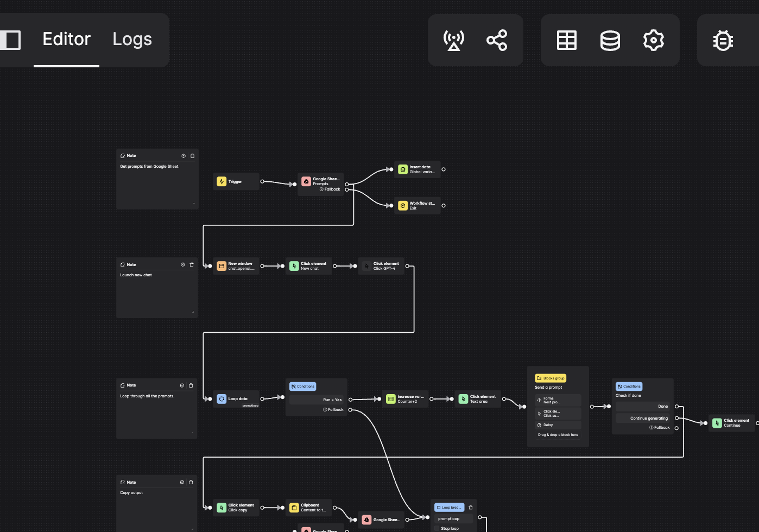Open the blue 'Loop brea...' selector

[448, 507]
